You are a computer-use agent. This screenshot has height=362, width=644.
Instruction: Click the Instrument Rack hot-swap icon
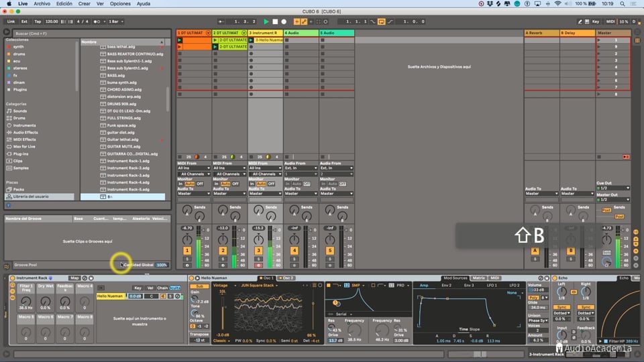(x=85, y=278)
